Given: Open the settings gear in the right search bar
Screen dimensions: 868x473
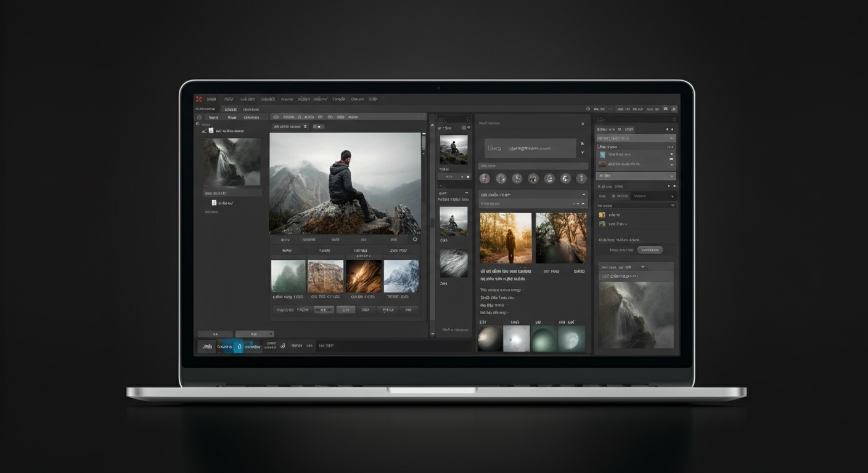Looking at the screenshot, I should [674, 119].
